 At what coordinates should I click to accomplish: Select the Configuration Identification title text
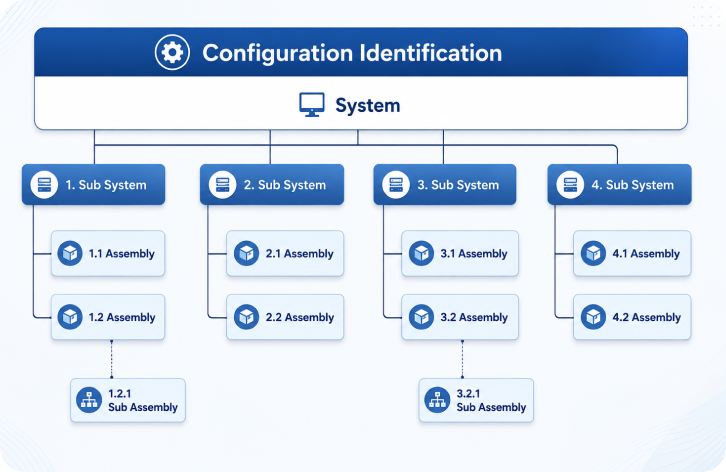[352, 53]
